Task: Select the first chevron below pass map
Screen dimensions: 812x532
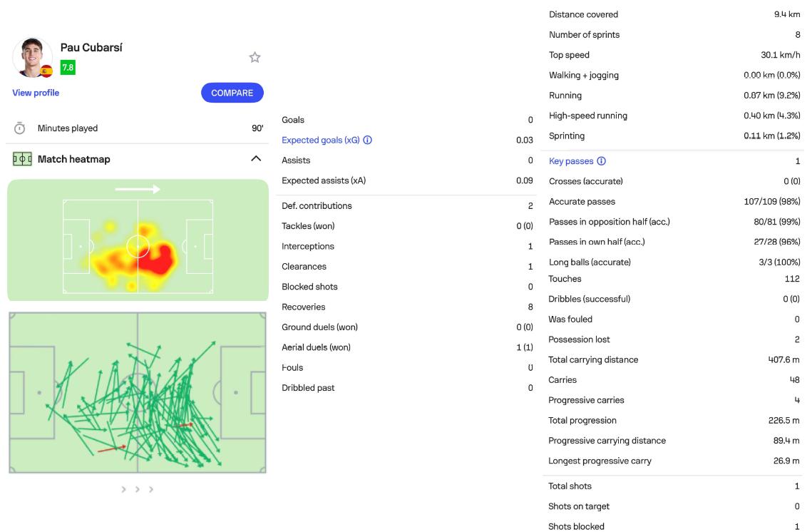Action: point(123,489)
